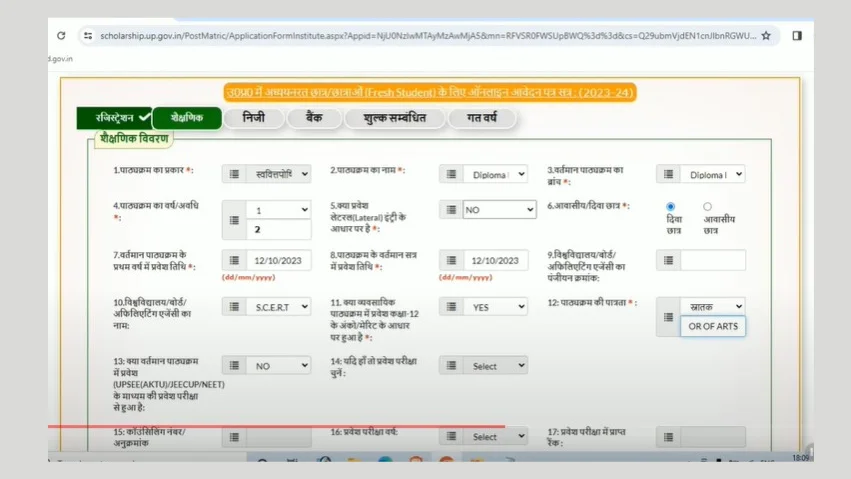The image size is (851, 479).
Task: Click the video progress bar red line
Action: (x=276, y=426)
